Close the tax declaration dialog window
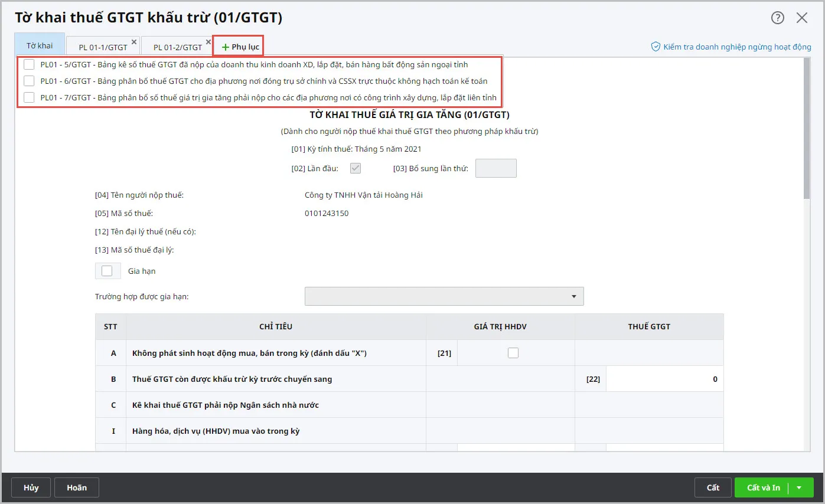 (x=802, y=18)
